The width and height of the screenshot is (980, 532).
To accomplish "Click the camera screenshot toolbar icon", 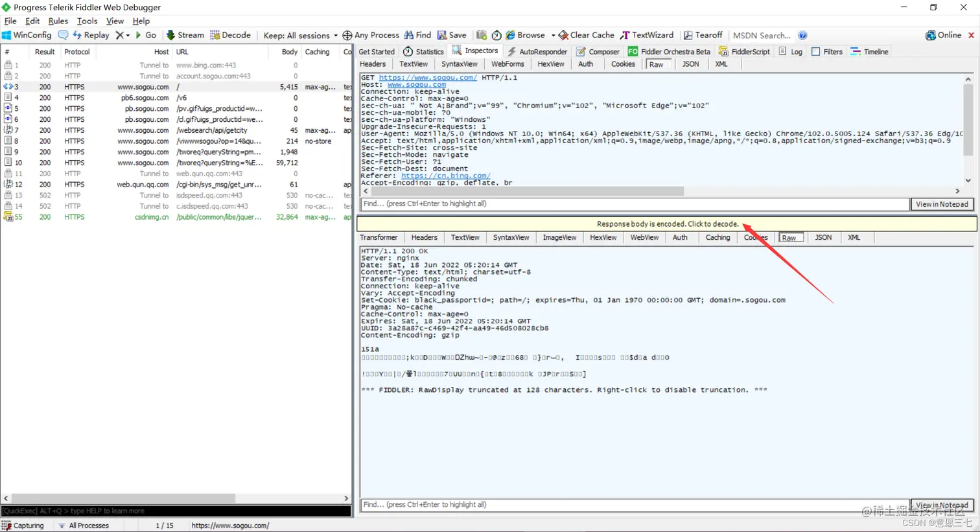I will pos(481,35).
